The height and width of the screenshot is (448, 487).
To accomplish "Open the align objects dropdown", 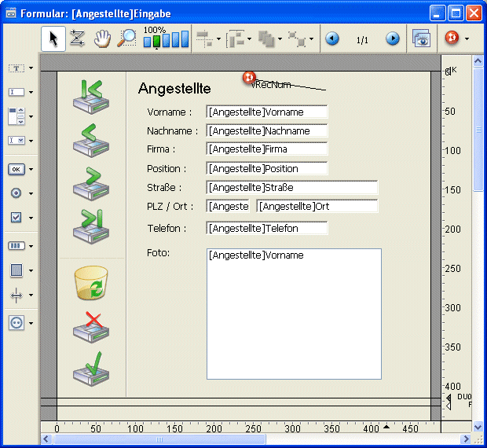I will tap(218, 39).
